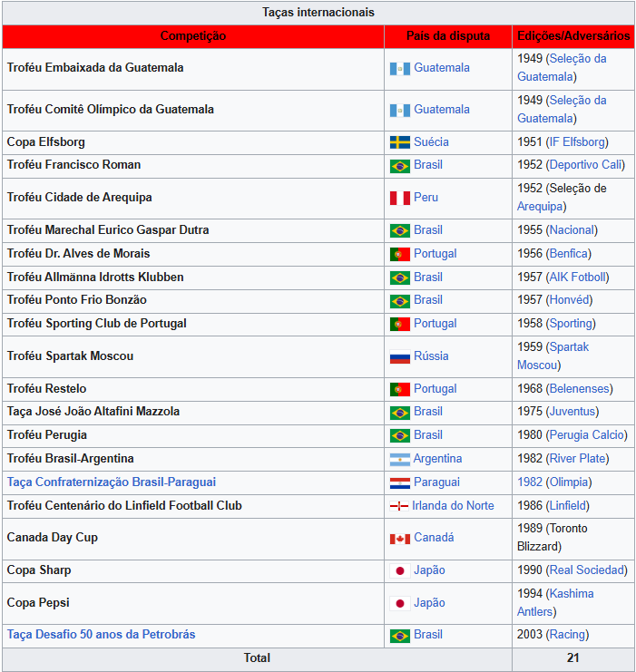Follow the Sporting opponent link
Screen dimensions: 636x672
point(572,324)
